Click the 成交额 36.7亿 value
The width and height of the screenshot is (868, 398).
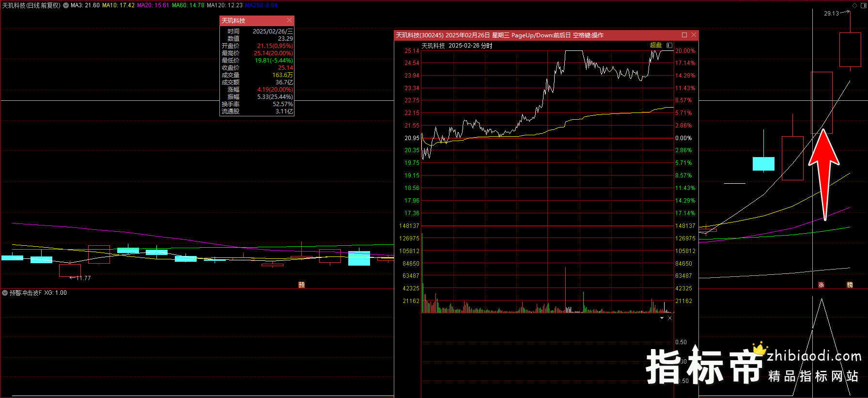click(x=284, y=82)
